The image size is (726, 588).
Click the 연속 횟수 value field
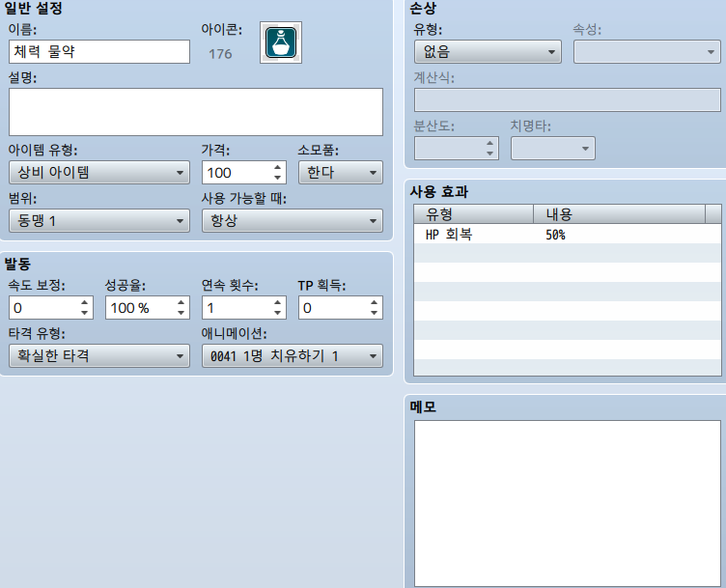(237, 308)
